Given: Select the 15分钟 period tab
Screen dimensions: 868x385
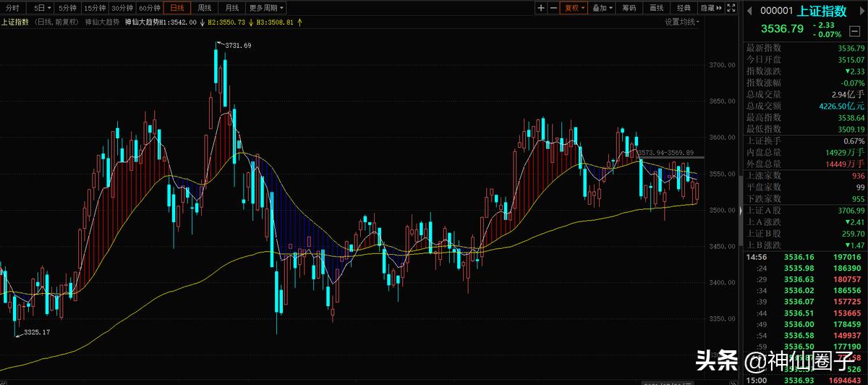Looking at the screenshot, I should pos(95,8).
